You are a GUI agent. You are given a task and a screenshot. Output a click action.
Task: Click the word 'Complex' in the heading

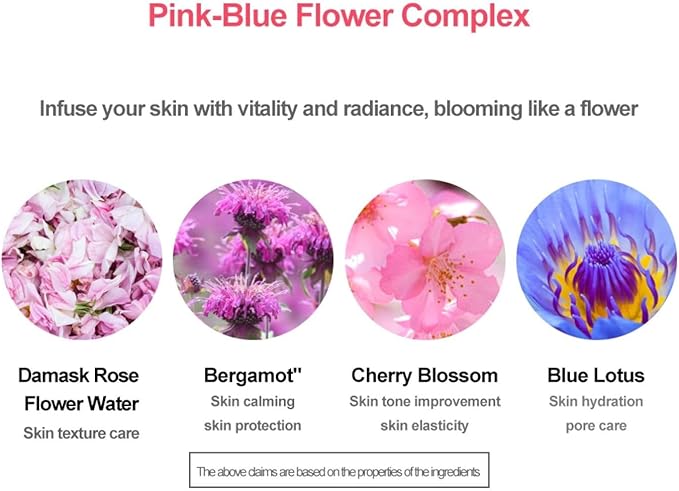tap(469, 17)
